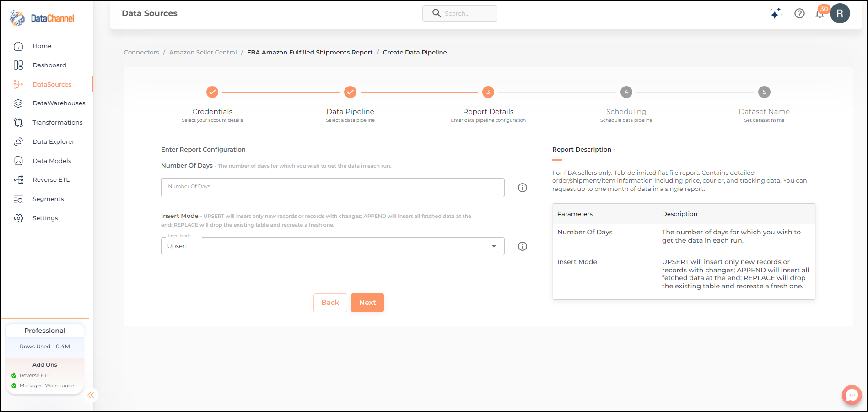
Task: Click the Data Explorer sidebar icon
Action: 18,142
